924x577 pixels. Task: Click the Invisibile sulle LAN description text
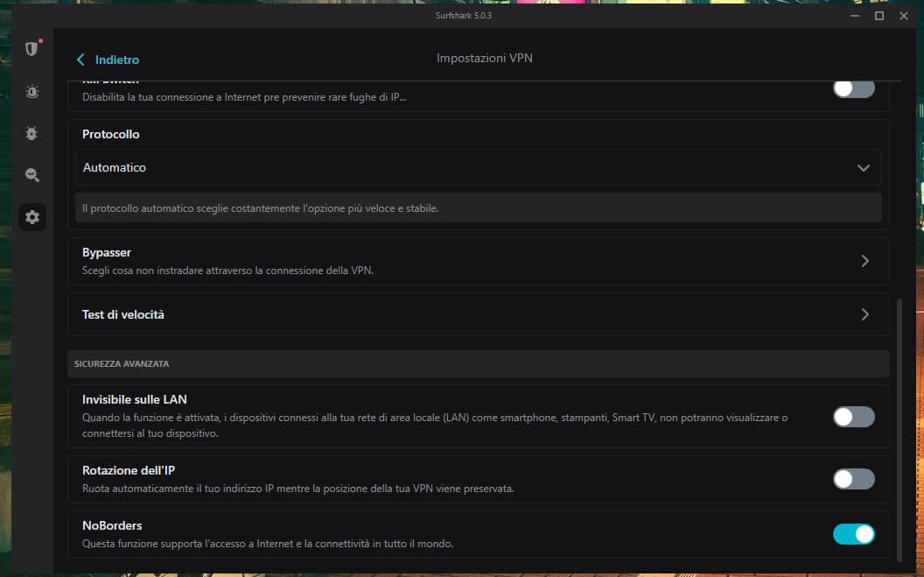(x=435, y=425)
